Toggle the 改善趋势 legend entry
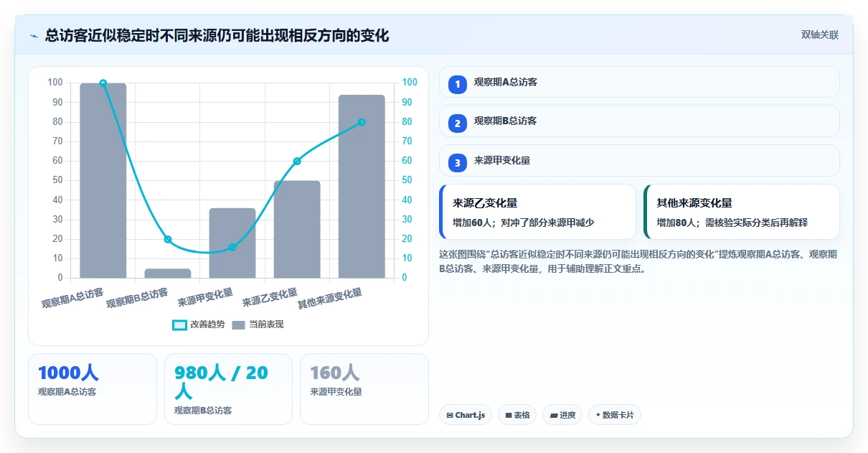 (199, 324)
